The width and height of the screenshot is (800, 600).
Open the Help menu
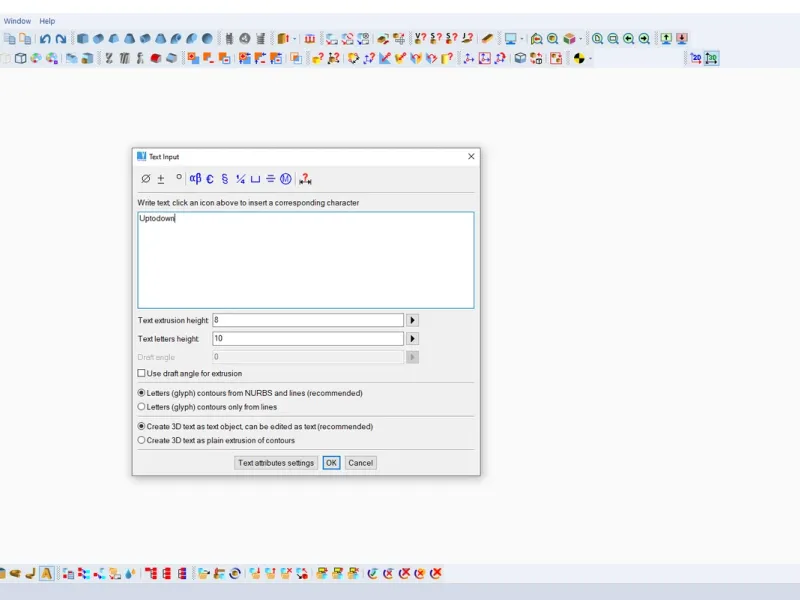coord(47,21)
